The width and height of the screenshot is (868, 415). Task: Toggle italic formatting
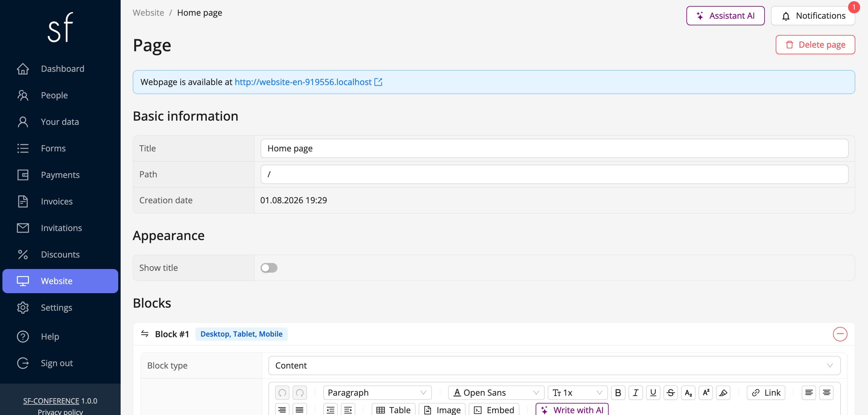(x=635, y=392)
